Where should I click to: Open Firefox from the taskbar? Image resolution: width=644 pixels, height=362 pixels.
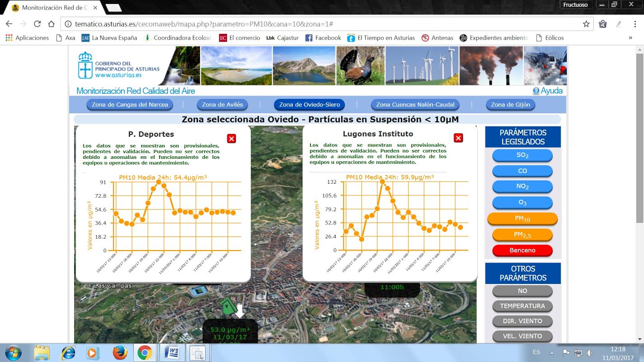point(120,352)
